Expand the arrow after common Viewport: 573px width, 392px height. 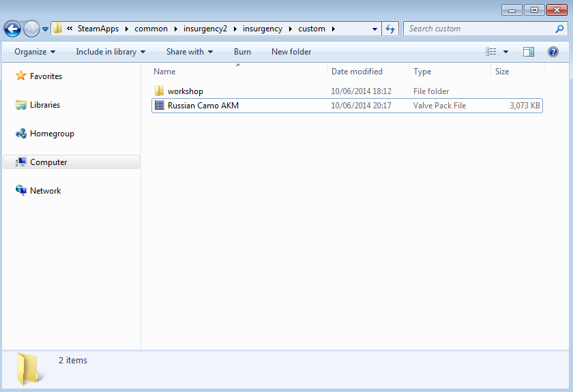(175, 29)
